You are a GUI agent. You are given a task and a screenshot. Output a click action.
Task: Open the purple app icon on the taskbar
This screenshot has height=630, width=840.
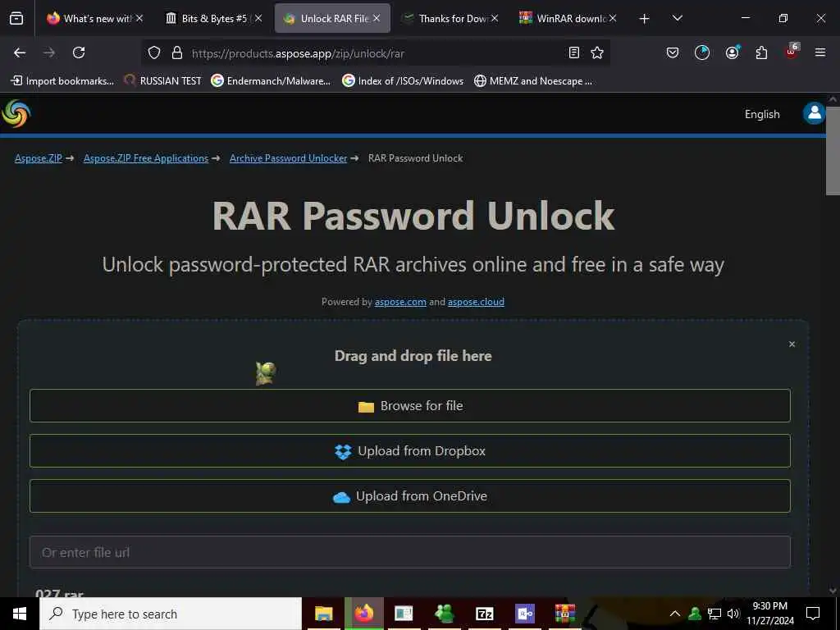tap(524, 614)
